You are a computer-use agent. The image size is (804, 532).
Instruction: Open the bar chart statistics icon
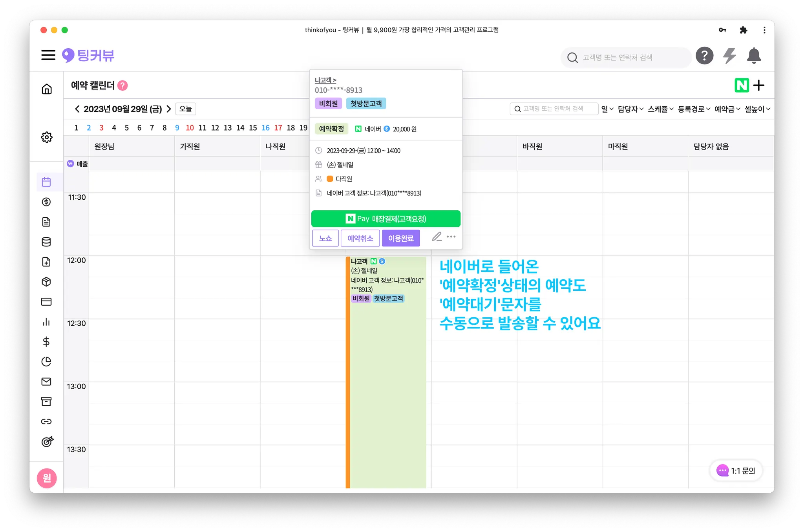click(46, 322)
